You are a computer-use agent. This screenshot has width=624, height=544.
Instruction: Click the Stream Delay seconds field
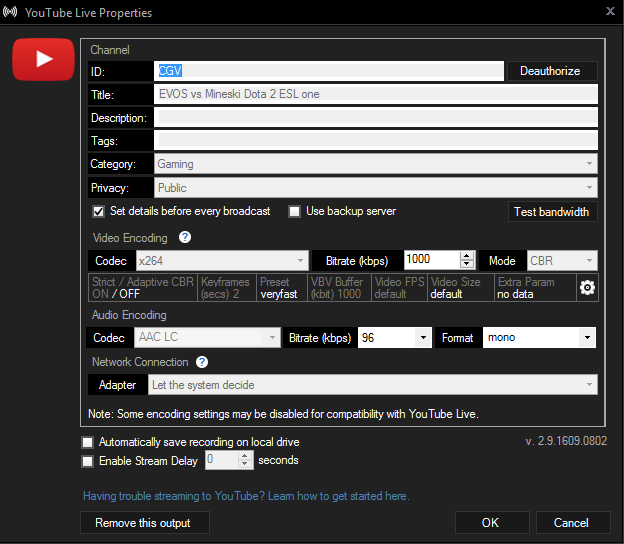[x=222, y=460]
